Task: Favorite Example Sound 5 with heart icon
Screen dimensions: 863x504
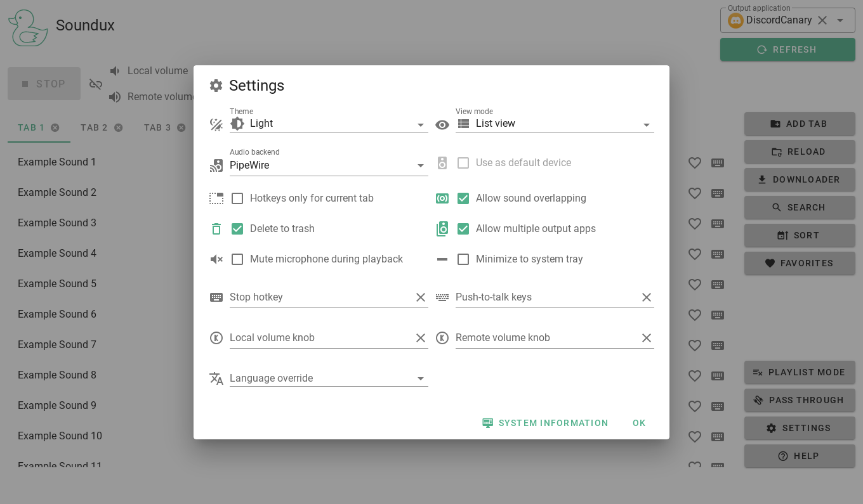Action: (695, 285)
